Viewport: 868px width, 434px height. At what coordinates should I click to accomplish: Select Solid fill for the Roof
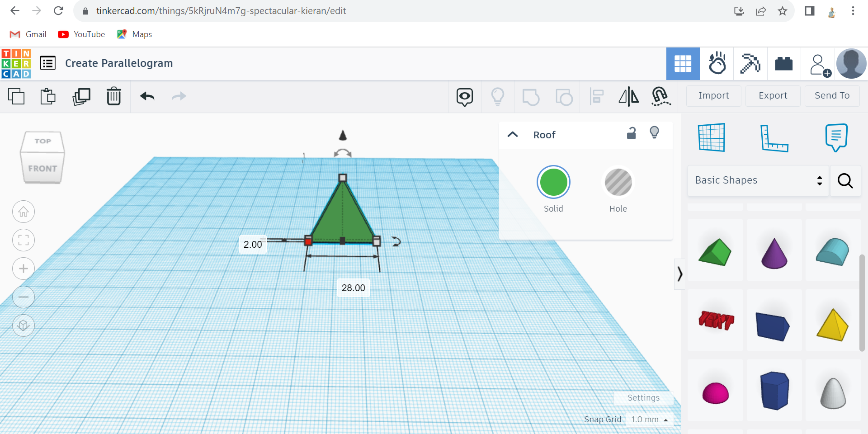tap(553, 182)
